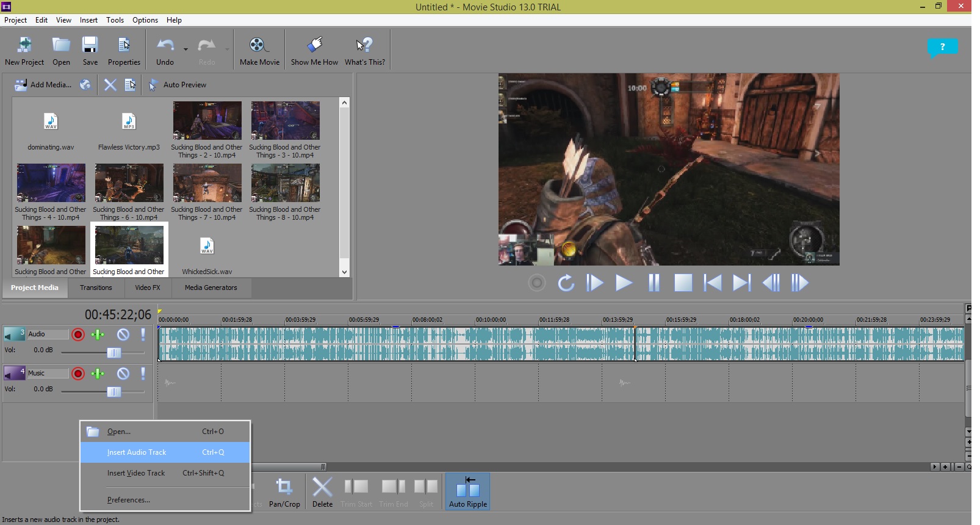
Task: Arm the Music track for record
Action: tap(78, 374)
